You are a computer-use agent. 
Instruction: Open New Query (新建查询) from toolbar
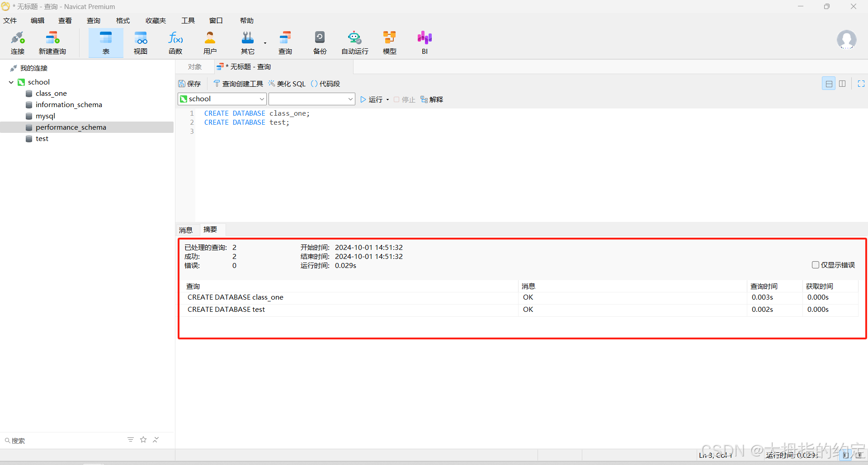pos(52,43)
